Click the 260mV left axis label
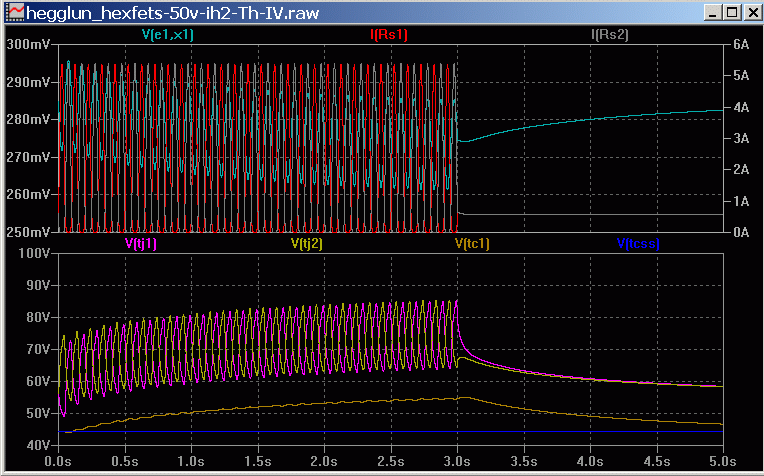 tap(28, 194)
